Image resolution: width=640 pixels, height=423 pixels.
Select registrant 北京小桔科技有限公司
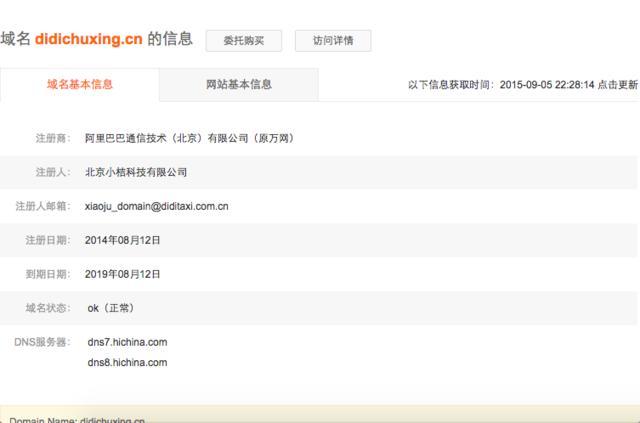pyautogui.click(x=136, y=172)
